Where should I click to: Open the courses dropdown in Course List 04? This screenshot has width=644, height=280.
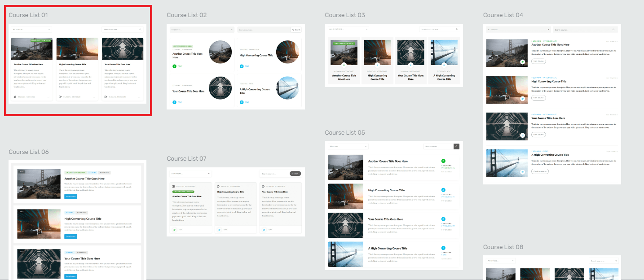519,30
